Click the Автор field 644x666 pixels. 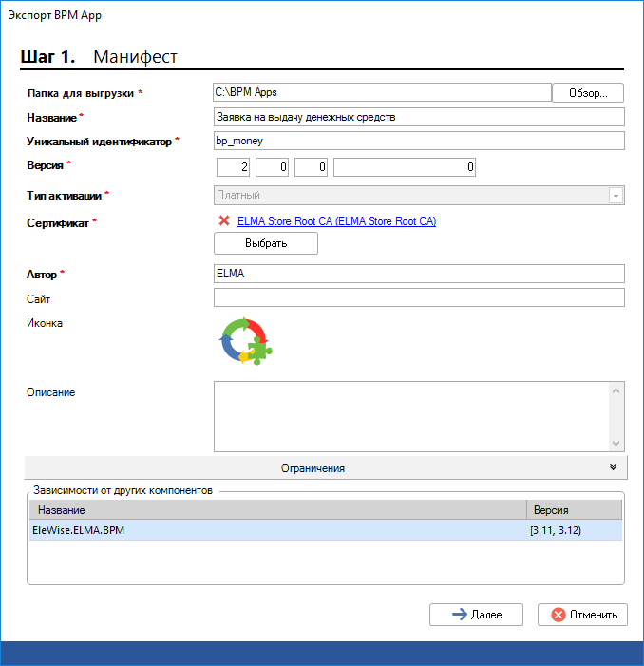tap(419, 274)
